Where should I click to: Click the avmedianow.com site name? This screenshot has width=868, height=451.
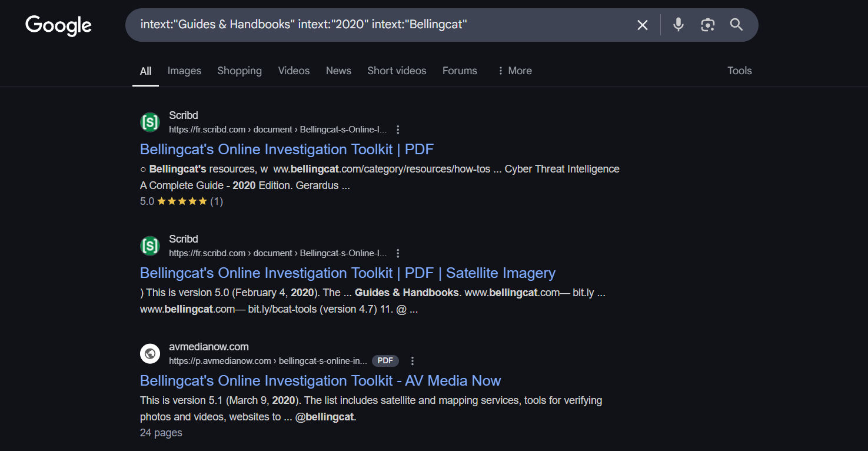(209, 347)
